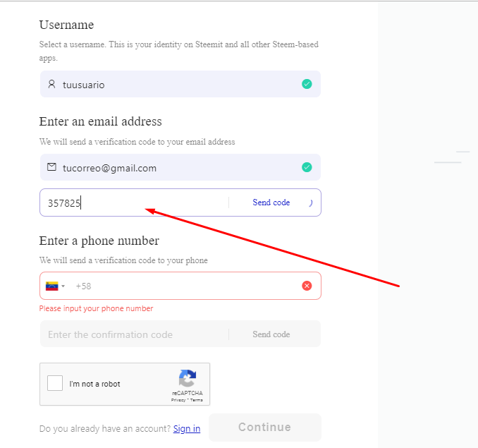
Task: Check the I'm not a robot box
Action: (x=55, y=383)
